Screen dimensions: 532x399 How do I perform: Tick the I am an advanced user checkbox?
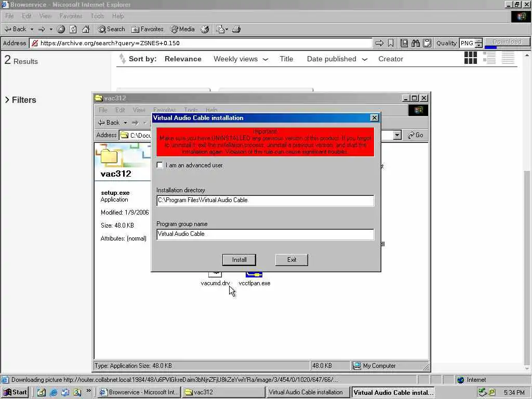[160, 165]
